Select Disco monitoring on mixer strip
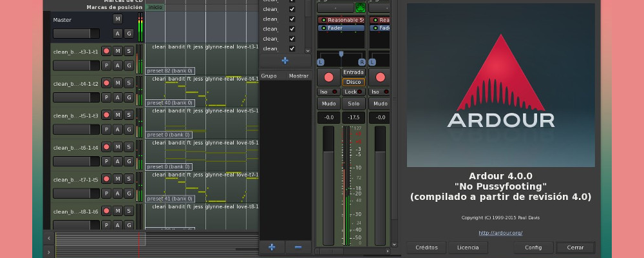 pyautogui.click(x=354, y=82)
